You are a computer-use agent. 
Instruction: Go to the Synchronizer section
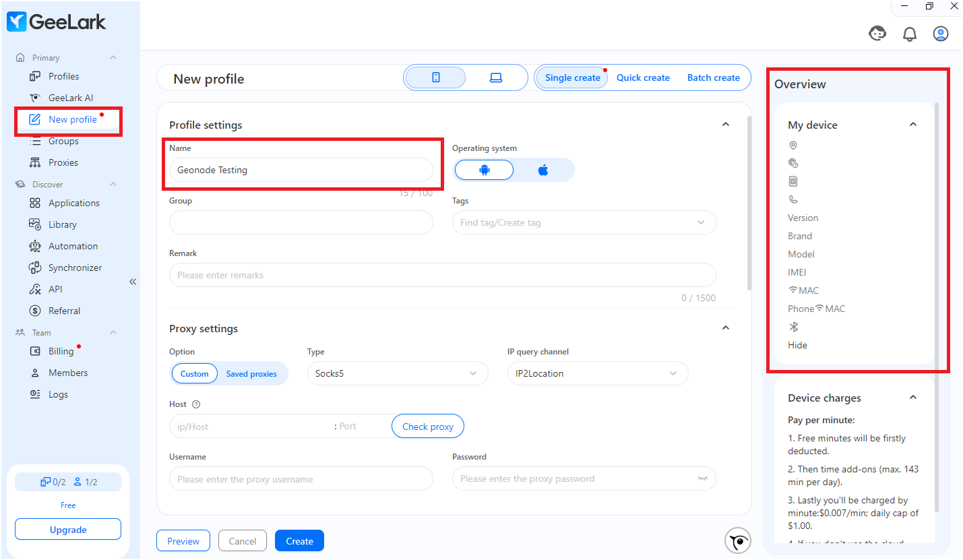(x=74, y=267)
